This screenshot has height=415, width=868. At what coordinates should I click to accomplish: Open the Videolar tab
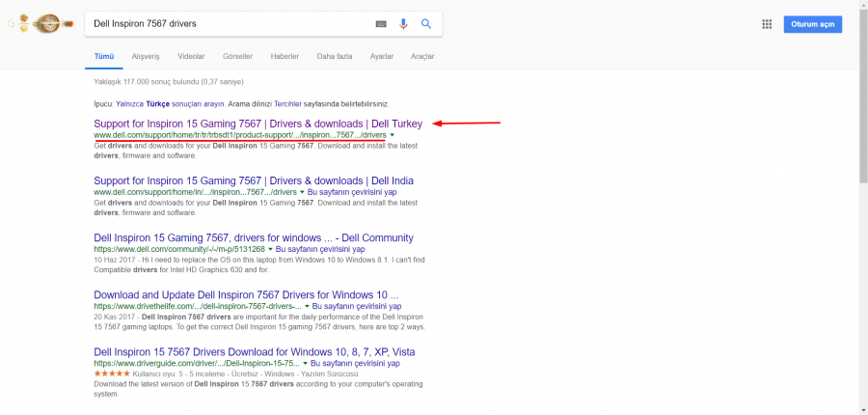[x=191, y=57]
